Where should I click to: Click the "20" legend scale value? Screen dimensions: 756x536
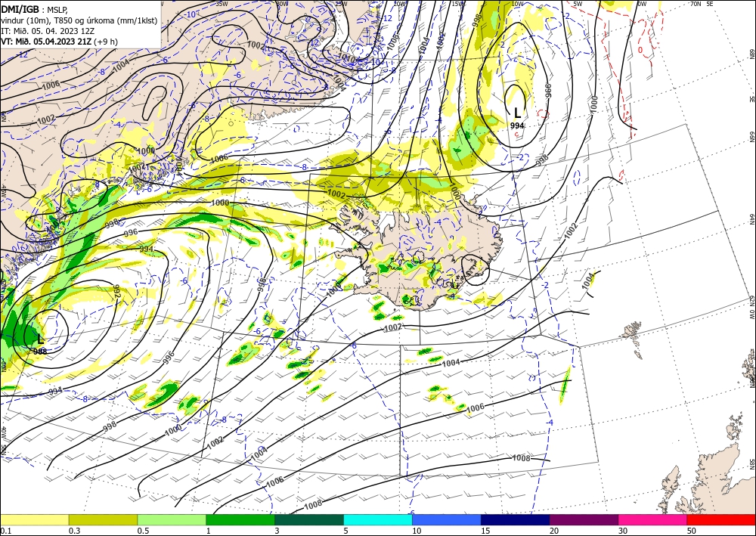[554, 531]
